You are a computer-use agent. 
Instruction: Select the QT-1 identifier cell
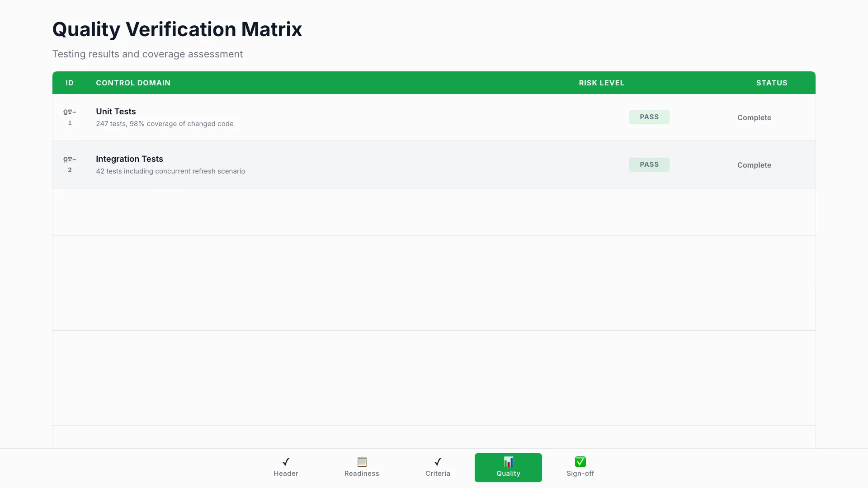tap(70, 117)
